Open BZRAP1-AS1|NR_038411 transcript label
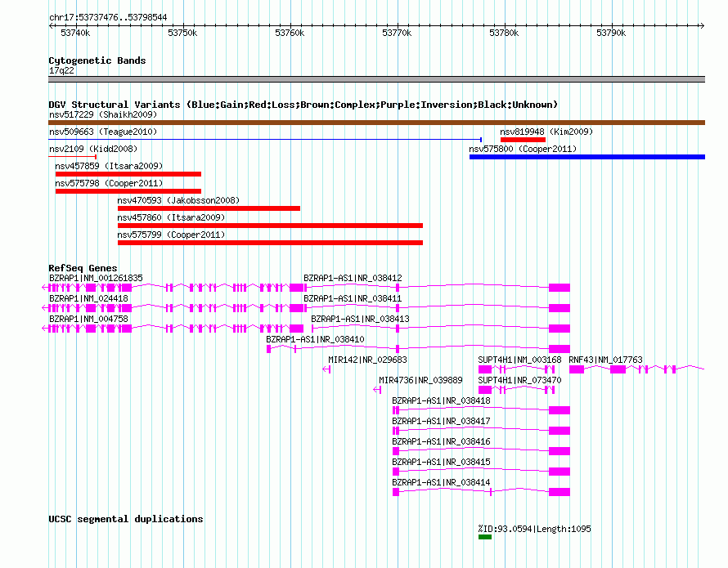This screenshot has width=728, height=568. [x=353, y=298]
